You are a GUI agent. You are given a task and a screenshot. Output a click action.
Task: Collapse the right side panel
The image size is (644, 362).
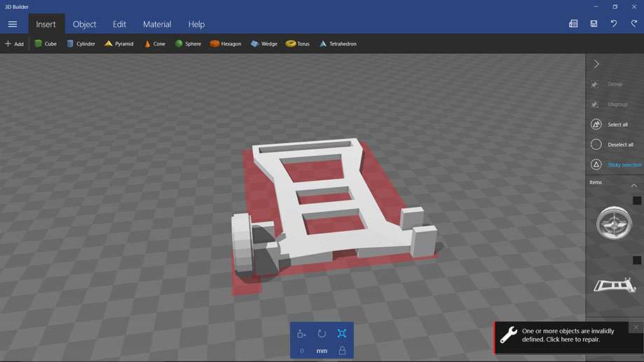(x=597, y=64)
